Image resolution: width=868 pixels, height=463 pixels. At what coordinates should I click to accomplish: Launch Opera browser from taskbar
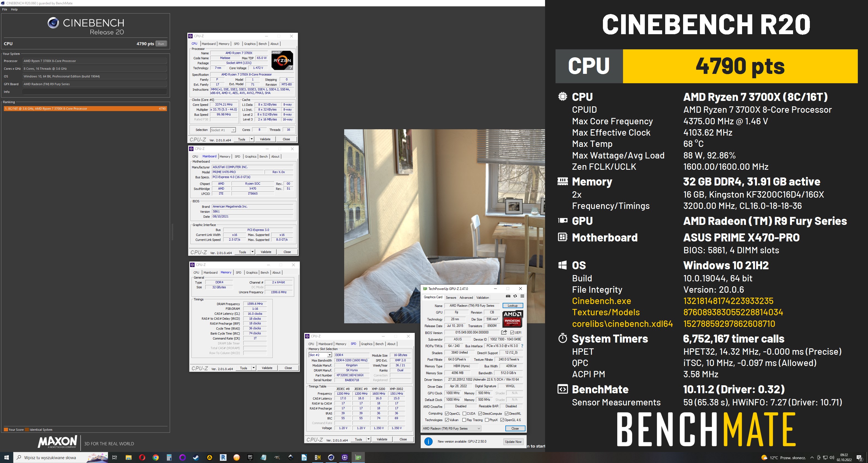(x=142, y=457)
